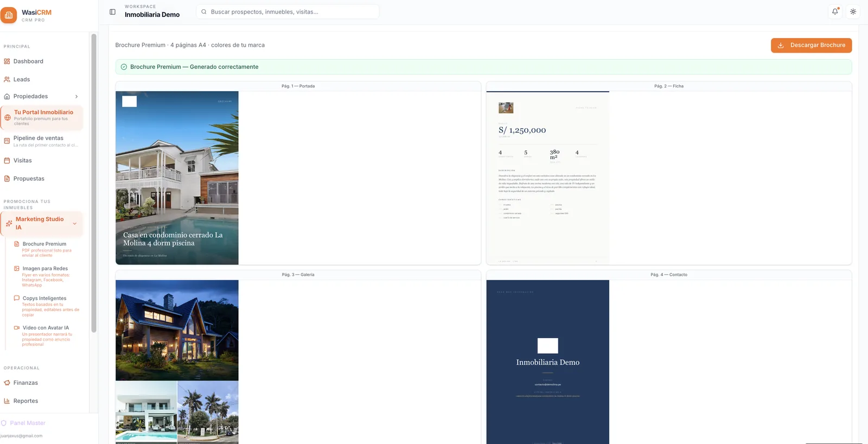Viewport: 868px width, 444px height.
Task: Click the sidebar vertical scrollbar
Action: tap(93, 183)
